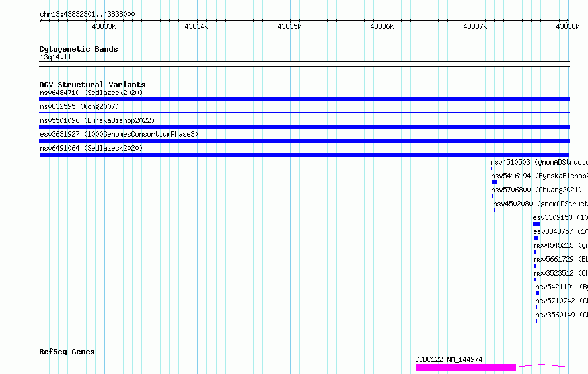Click the chr13:43832301..43838000 region label
Viewport: 588px width, 374px height.
87,14
